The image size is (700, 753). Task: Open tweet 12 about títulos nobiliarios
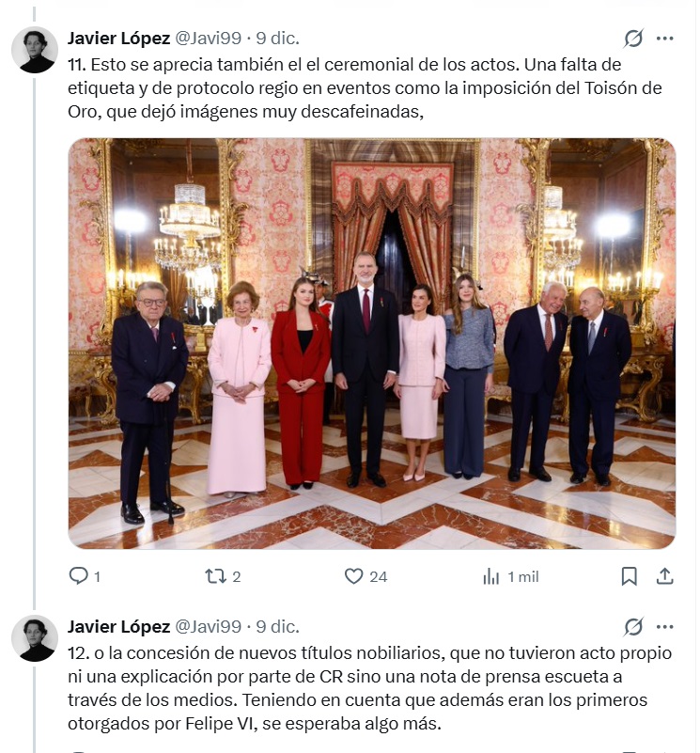(x=369, y=688)
